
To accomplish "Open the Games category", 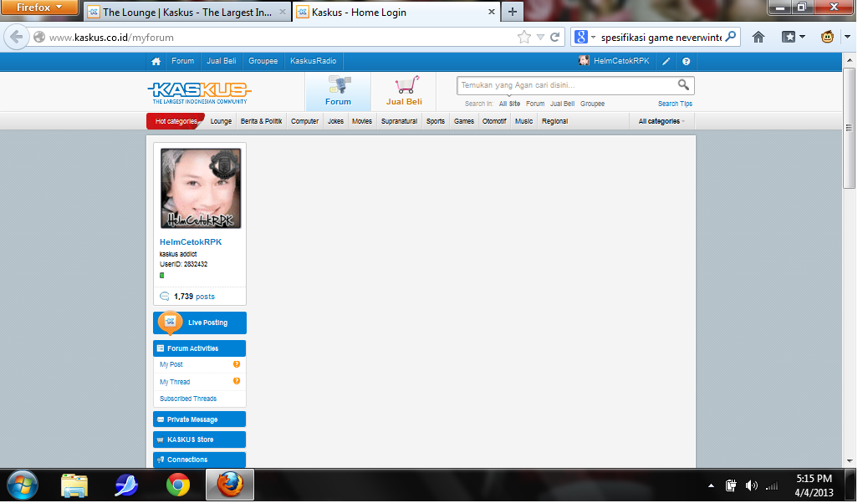I will (x=464, y=121).
